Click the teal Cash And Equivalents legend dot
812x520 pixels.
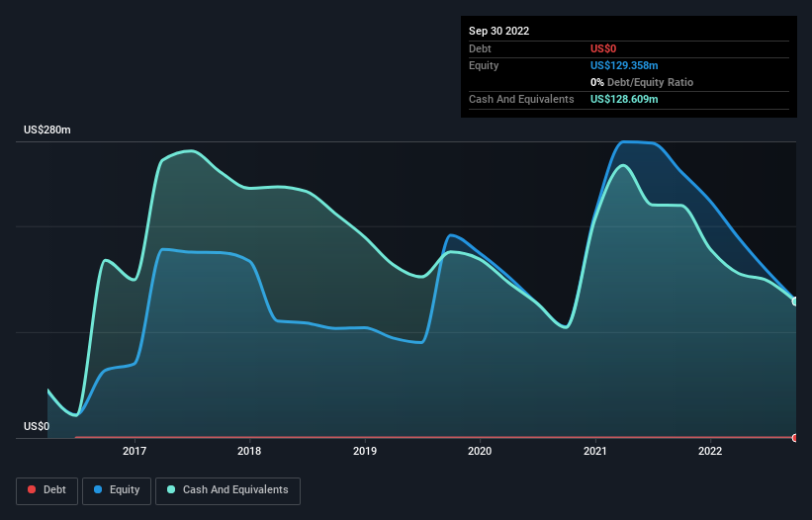click(171, 489)
